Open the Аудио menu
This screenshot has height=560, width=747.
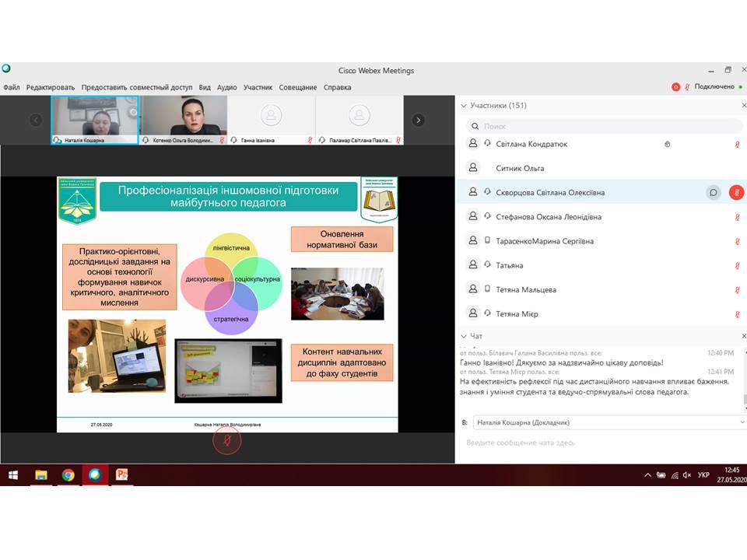point(226,87)
